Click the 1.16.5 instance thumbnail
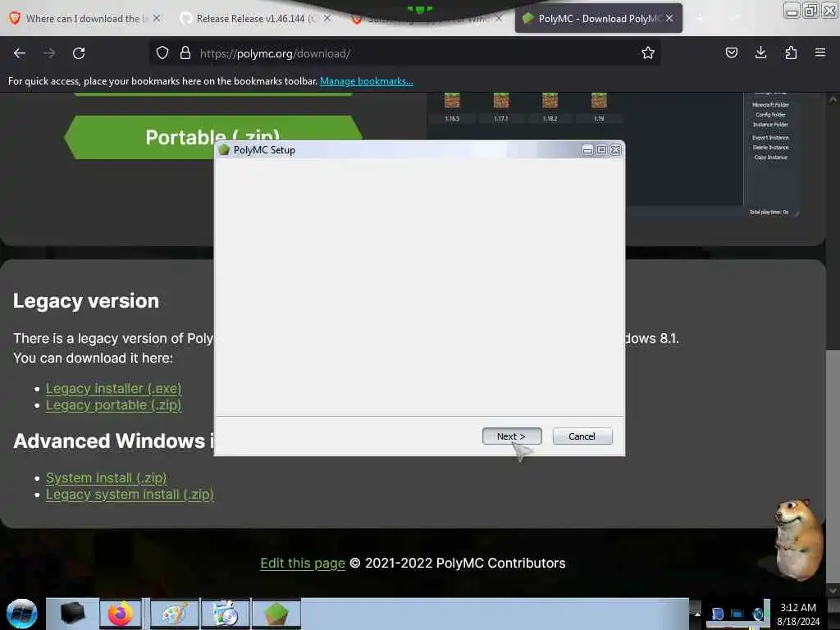840x630 pixels. [452, 107]
